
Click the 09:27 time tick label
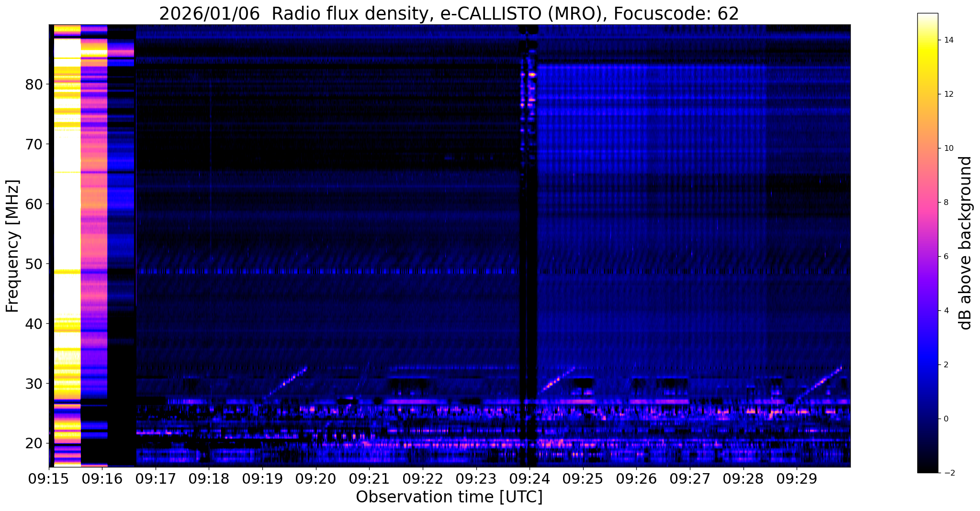point(690,478)
